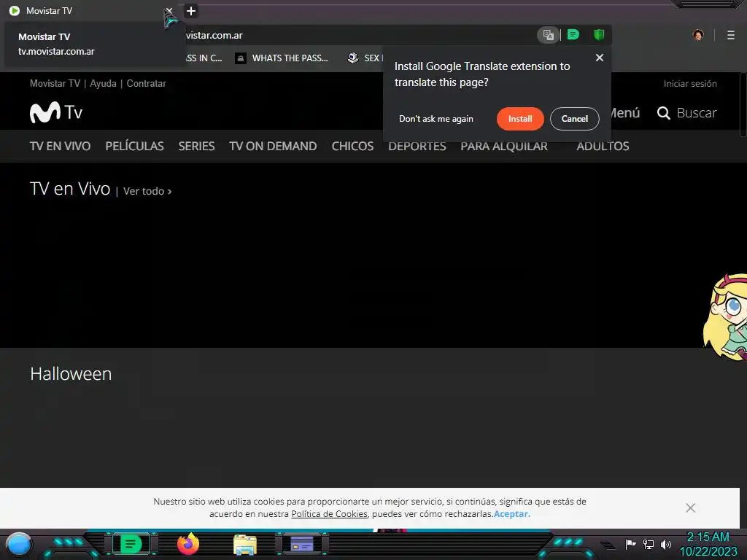Viewport: 747px width, 560px height.
Task: Select the Movistar TV browser tab
Action: coord(90,10)
